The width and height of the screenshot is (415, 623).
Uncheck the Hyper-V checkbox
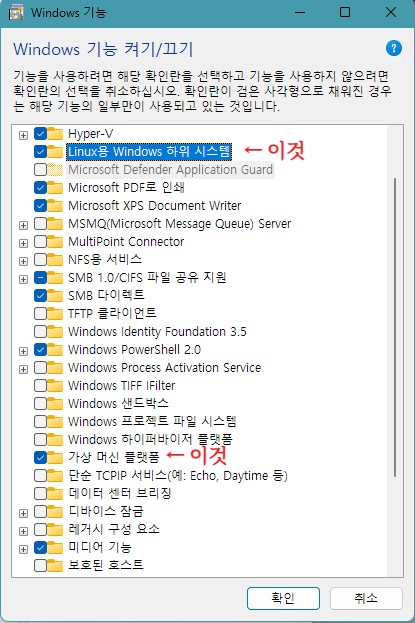pos(41,134)
